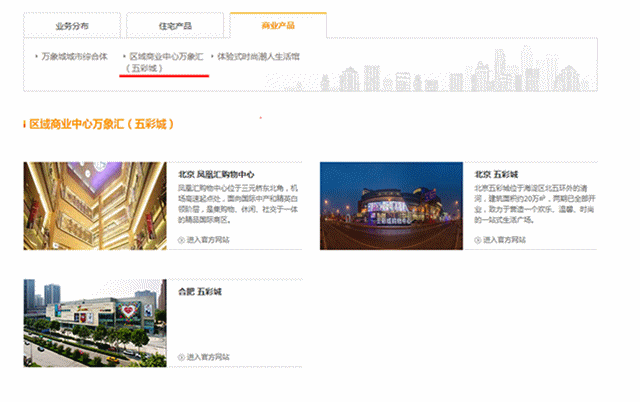The width and height of the screenshot is (640, 402).
Task: Click the 北京 五彩城 night view photo
Action: tap(391, 206)
